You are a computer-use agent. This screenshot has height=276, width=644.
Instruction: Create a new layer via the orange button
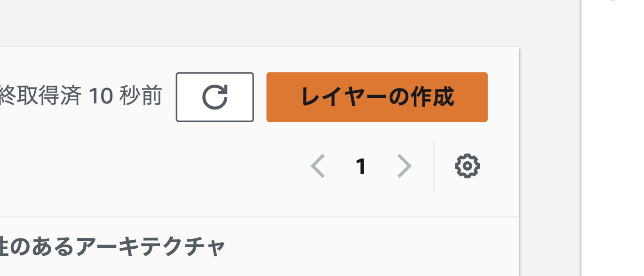click(x=376, y=97)
